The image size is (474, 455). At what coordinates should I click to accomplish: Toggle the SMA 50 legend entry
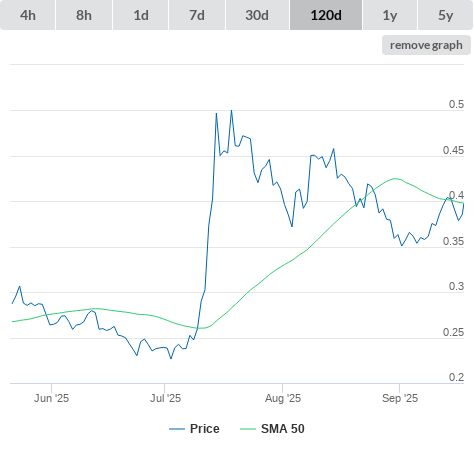(x=272, y=429)
